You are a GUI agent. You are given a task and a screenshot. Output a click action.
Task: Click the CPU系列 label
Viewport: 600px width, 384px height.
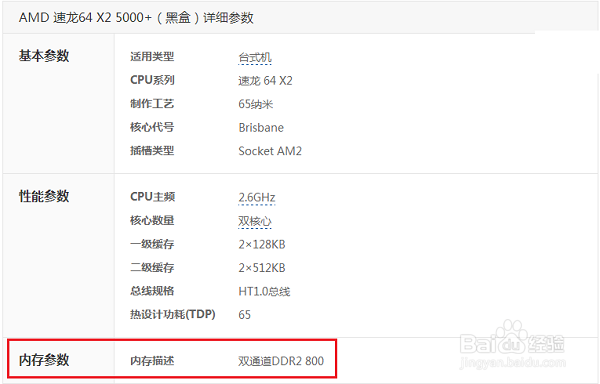[152, 80]
